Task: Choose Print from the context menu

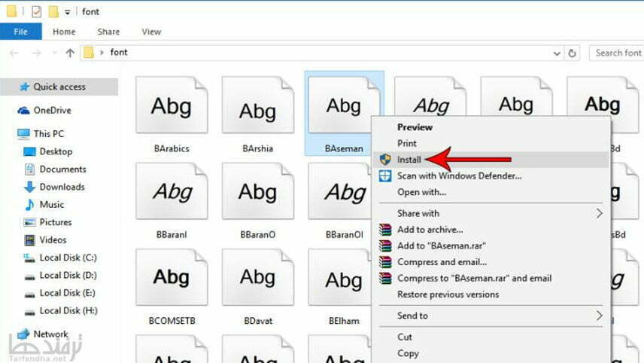Action: click(x=491, y=144)
